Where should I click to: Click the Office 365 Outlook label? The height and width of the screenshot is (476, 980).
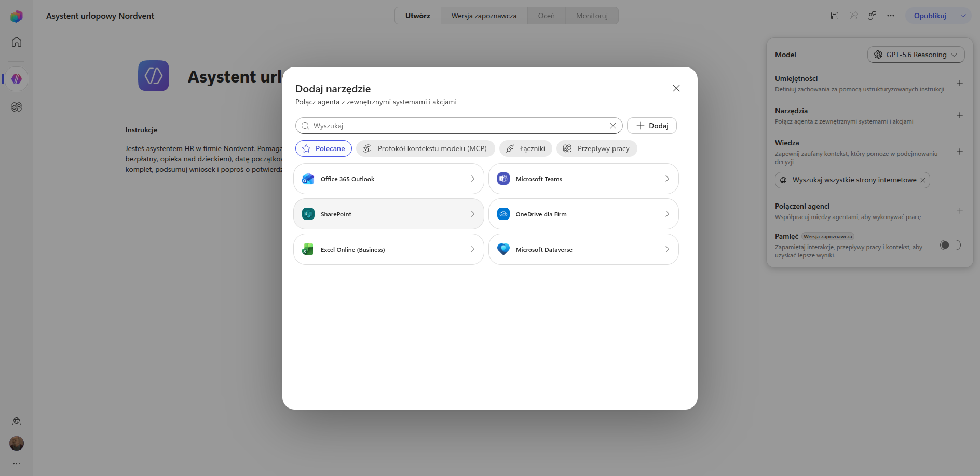point(347,179)
